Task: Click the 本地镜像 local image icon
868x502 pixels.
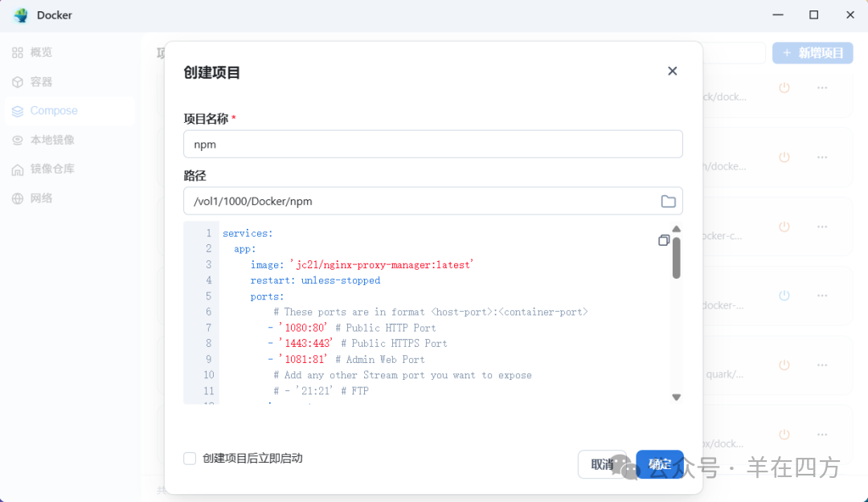Action: coord(18,140)
